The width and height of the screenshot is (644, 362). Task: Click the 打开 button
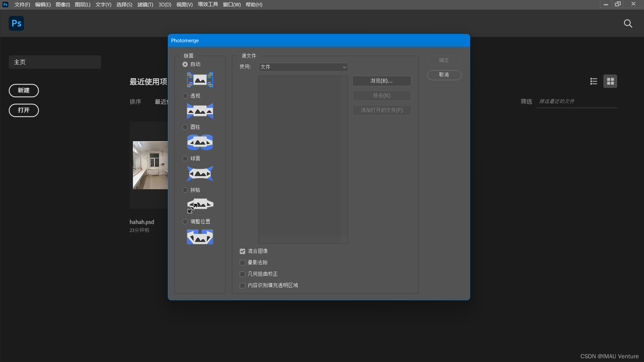[x=24, y=110]
